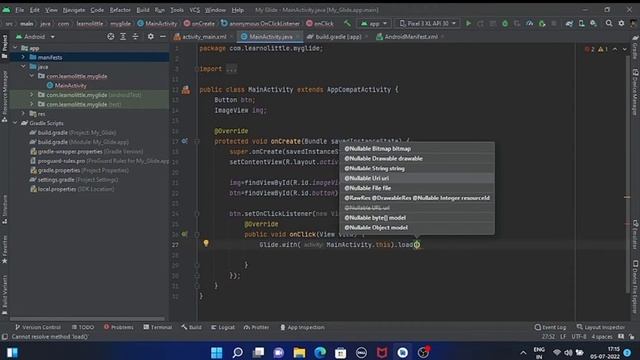Toggle tool window bars icon in status corner
640x360 pixels.
point(4,337)
